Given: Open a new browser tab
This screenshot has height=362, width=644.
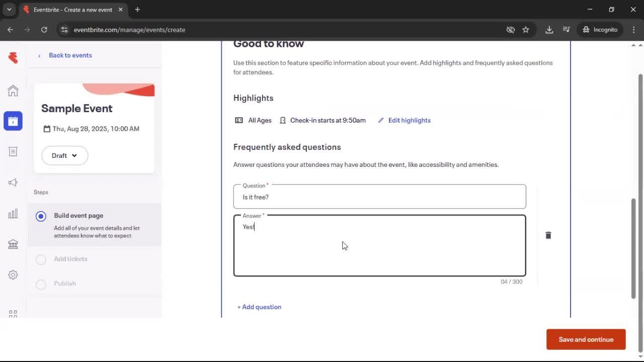Looking at the screenshot, I should coord(137,10).
